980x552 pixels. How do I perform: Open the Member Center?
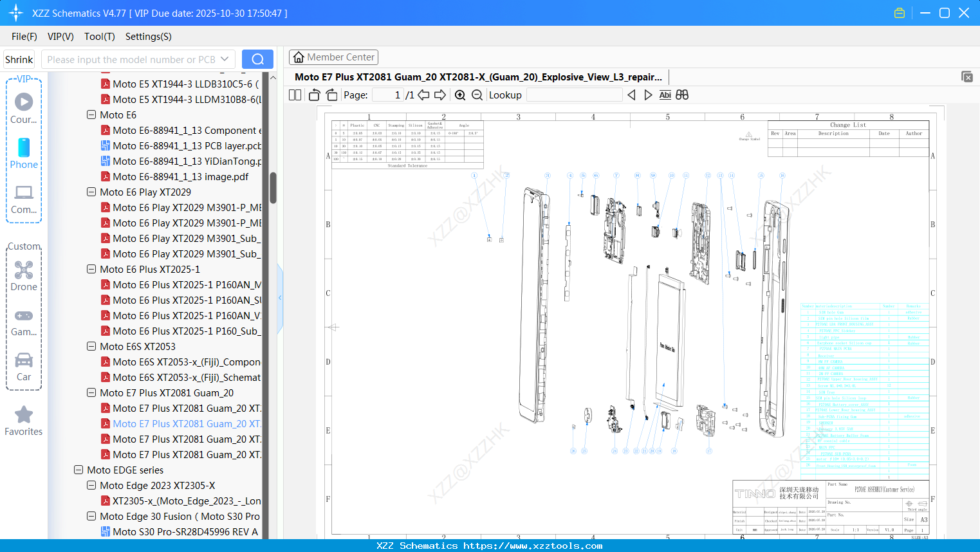point(333,57)
